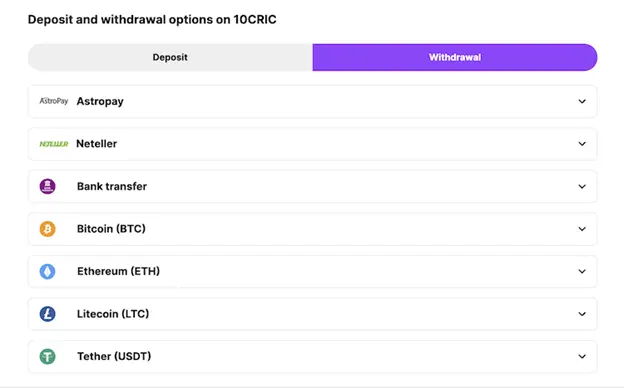This screenshot has width=624, height=388.
Task: Expand Ethereum (ETH) dropdown chevron
Action: 582,271
